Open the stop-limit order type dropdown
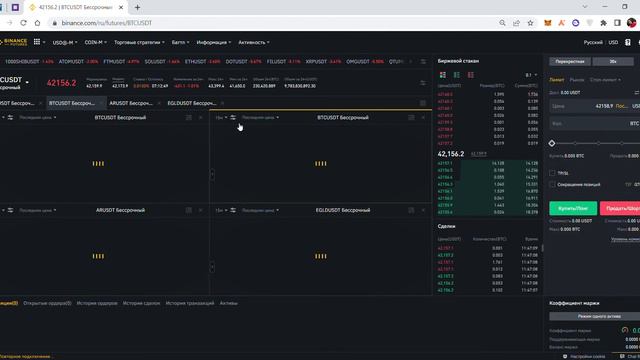 click(605, 80)
